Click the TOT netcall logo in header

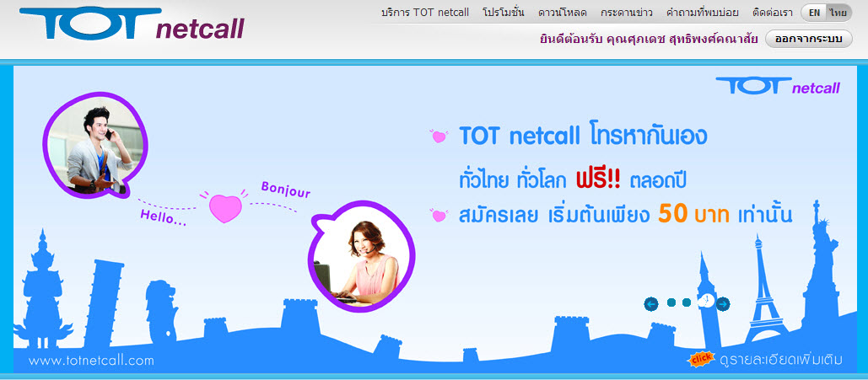pos(132,24)
